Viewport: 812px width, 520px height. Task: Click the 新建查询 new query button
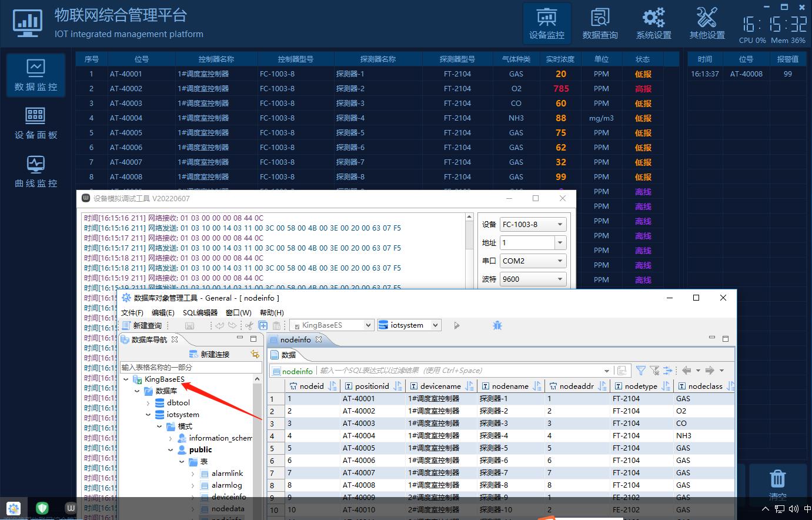click(x=142, y=325)
